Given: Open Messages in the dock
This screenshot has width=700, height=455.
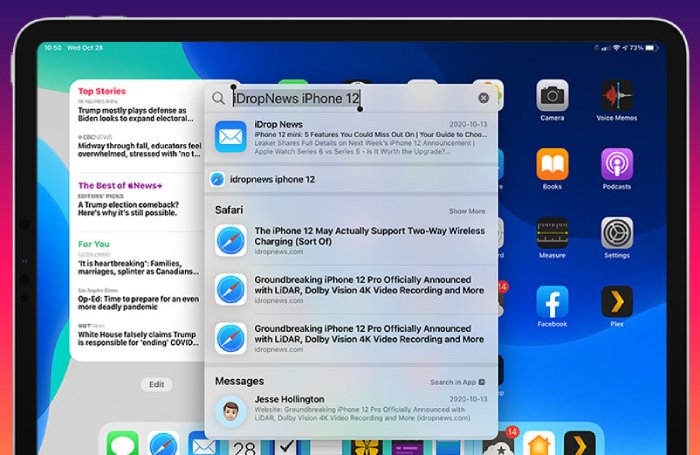Looking at the screenshot, I should click(122, 444).
